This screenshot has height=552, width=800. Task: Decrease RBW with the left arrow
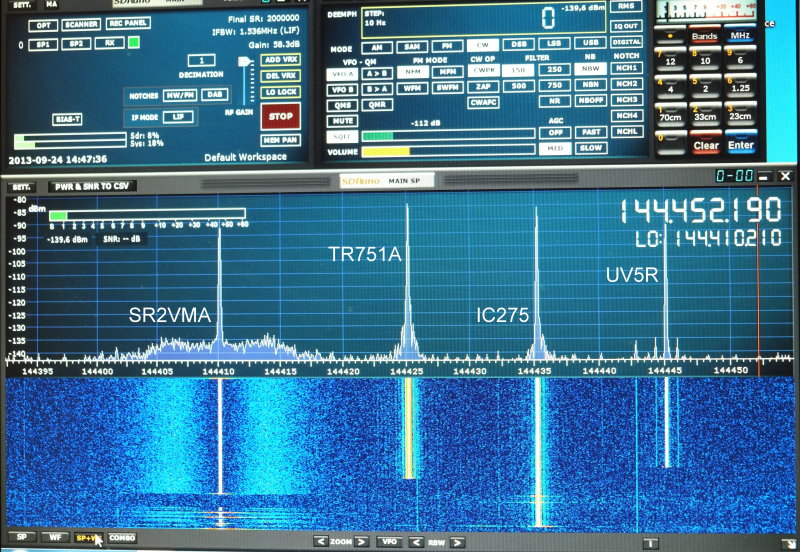tap(416, 542)
